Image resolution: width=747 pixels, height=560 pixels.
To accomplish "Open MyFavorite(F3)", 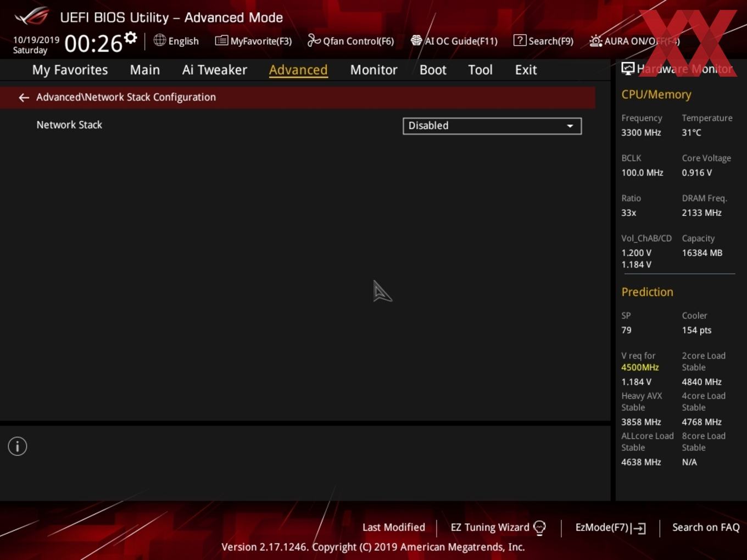I will [261, 41].
